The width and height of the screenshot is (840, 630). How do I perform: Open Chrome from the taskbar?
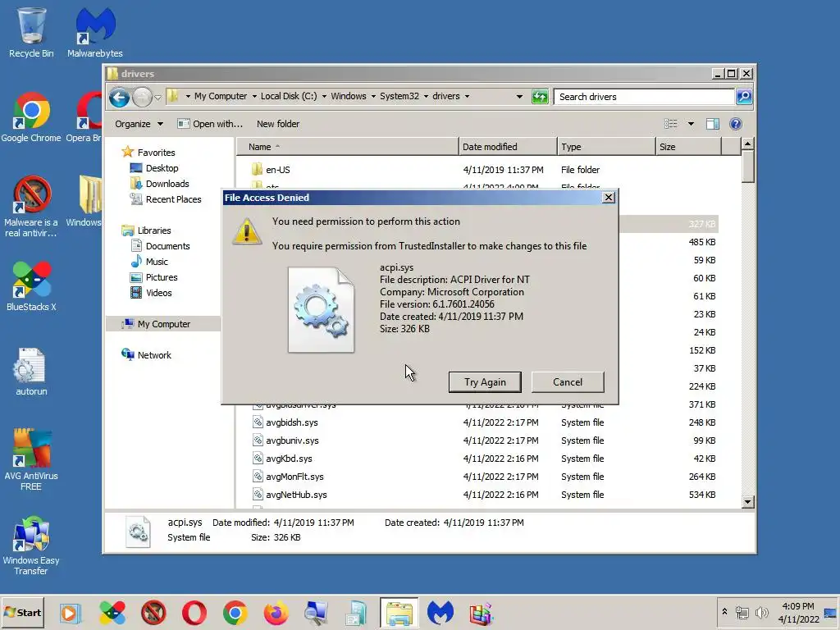pyautogui.click(x=235, y=613)
